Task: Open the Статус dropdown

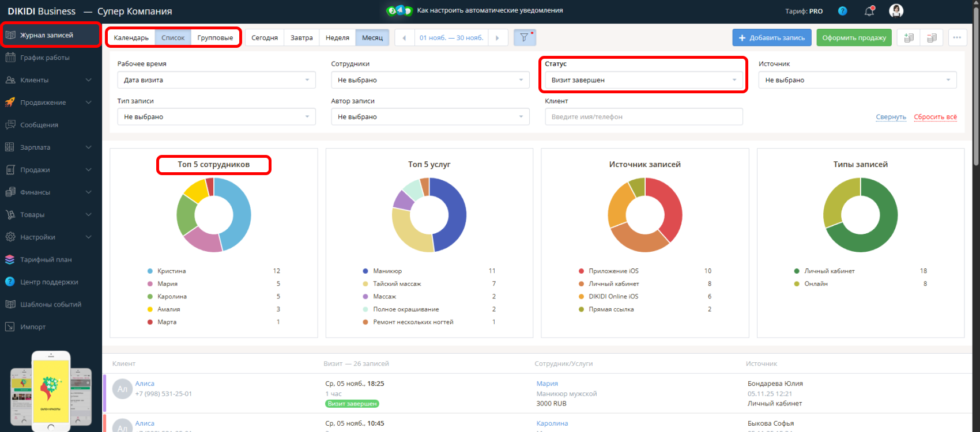Action: [643, 80]
